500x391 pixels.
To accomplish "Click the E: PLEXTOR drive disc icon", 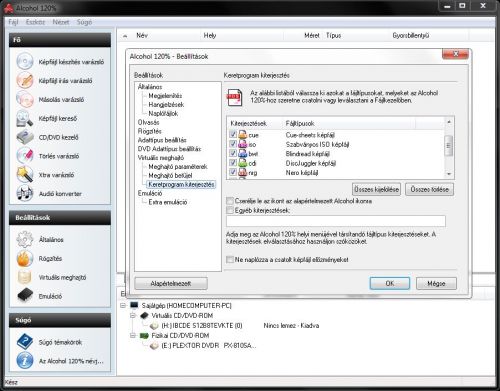I will (154, 346).
